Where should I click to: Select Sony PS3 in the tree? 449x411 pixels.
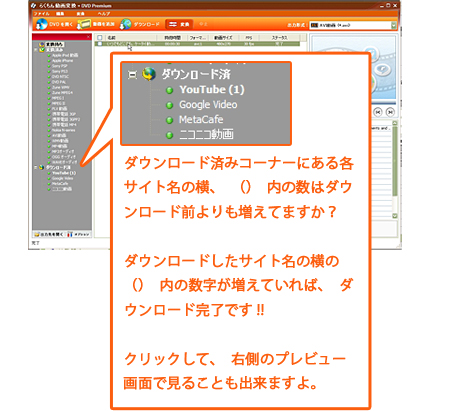pos(60,71)
